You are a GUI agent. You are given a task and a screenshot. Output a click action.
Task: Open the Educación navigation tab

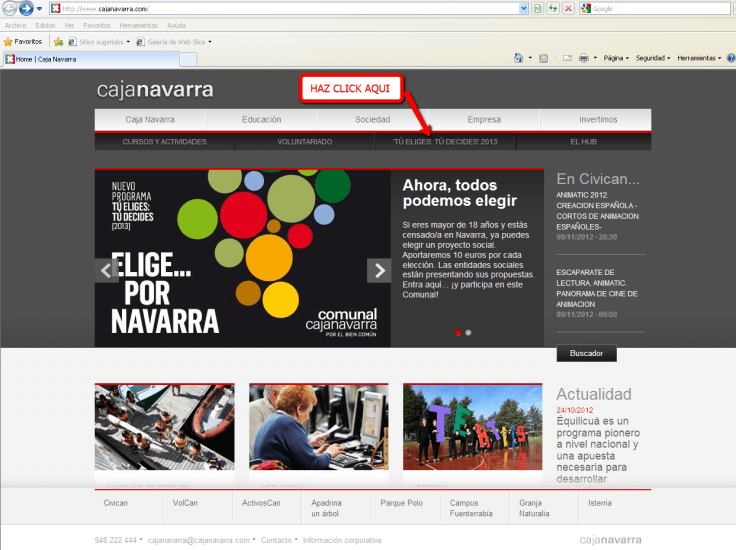(261, 120)
